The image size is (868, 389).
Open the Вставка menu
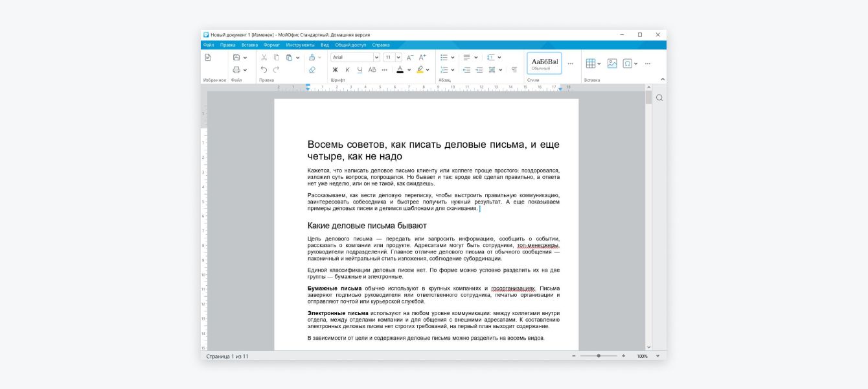pyautogui.click(x=249, y=45)
